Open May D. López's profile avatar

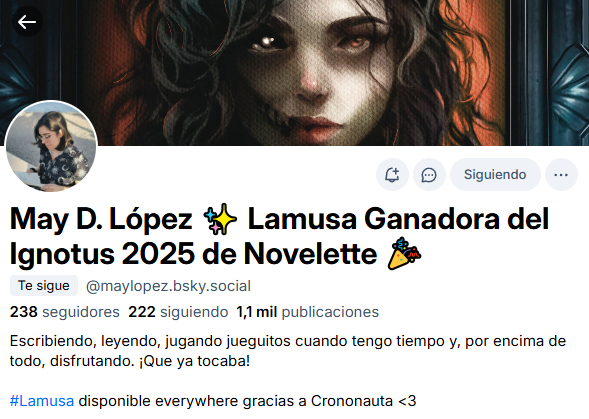[51, 146]
